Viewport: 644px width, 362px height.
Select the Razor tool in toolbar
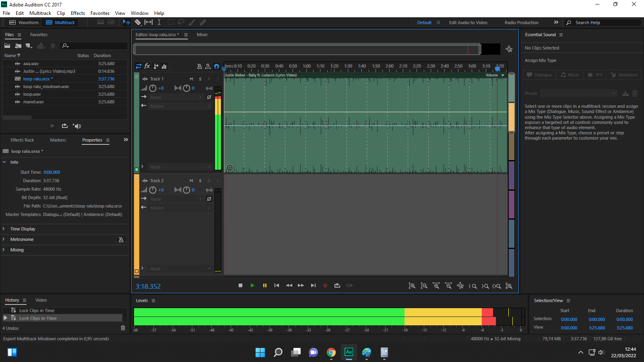pyautogui.click(x=138, y=23)
